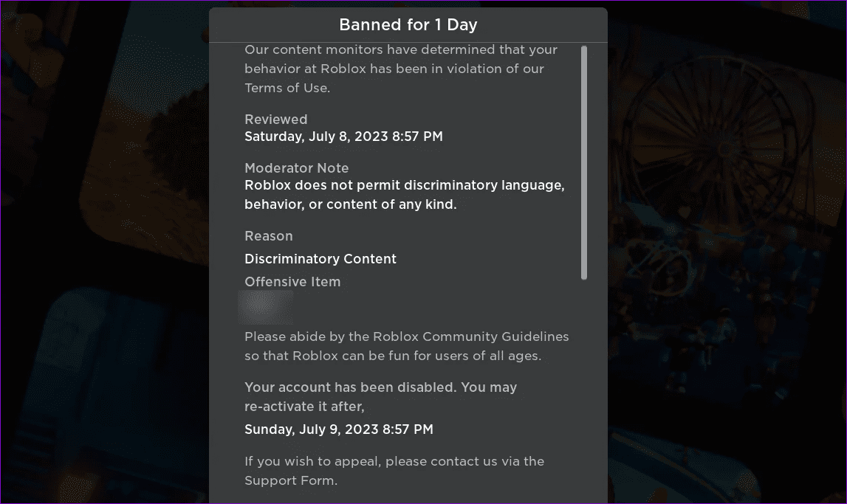Click the fun for all ages guideline text
The height and width of the screenshot is (504, 847).
[406, 355]
